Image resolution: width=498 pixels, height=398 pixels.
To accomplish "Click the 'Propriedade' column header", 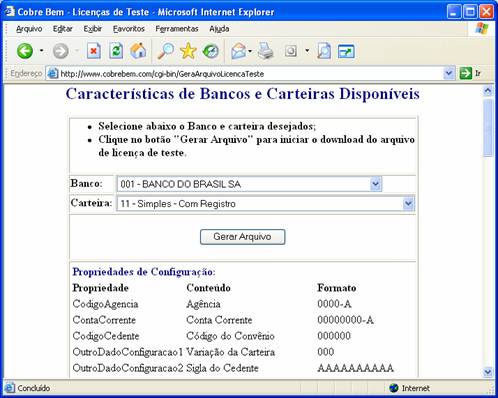I will pos(101,288).
